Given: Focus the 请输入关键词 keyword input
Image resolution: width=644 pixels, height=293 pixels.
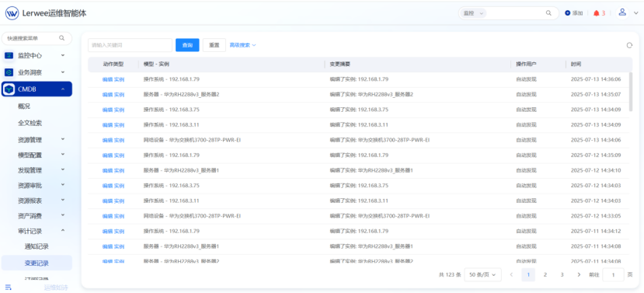Looking at the screenshot, I should pos(130,45).
